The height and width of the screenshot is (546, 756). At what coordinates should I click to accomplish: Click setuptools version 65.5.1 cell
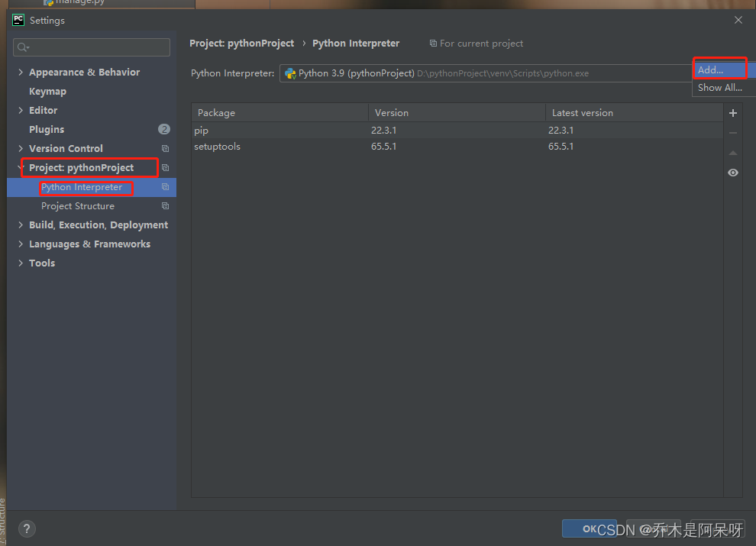[x=384, y=147]
